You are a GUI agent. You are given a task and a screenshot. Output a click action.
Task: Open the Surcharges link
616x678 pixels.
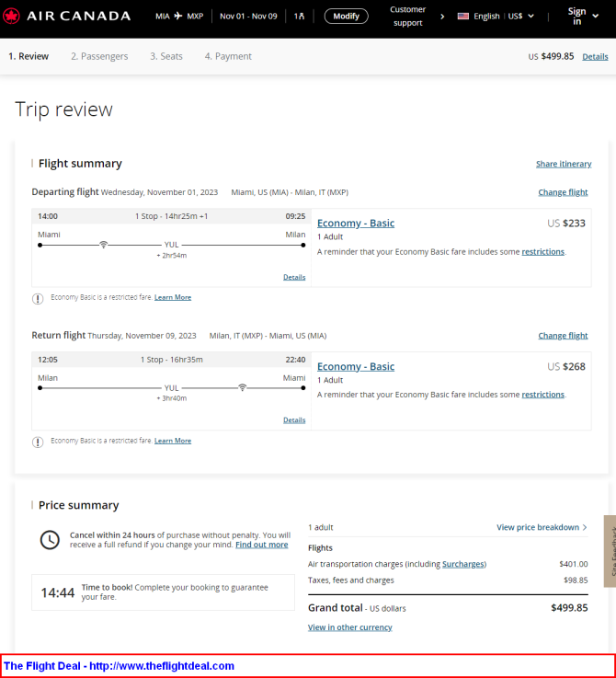coord(463,564)
